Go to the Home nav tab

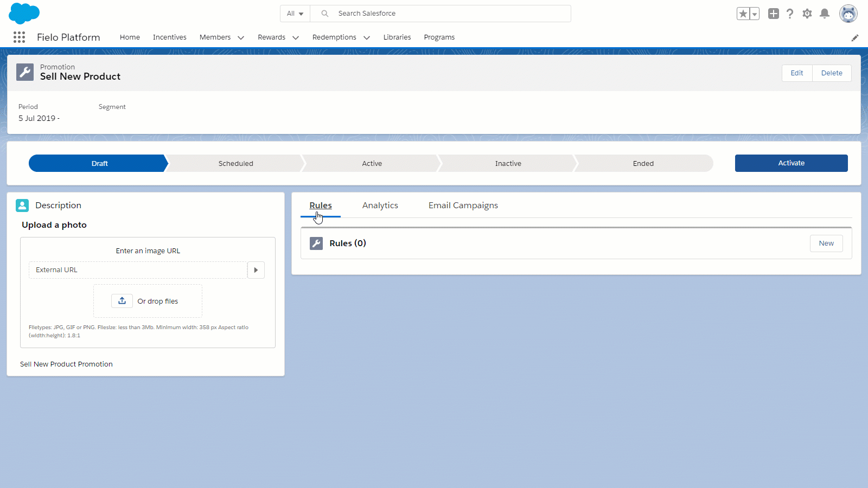click(130, 37)
